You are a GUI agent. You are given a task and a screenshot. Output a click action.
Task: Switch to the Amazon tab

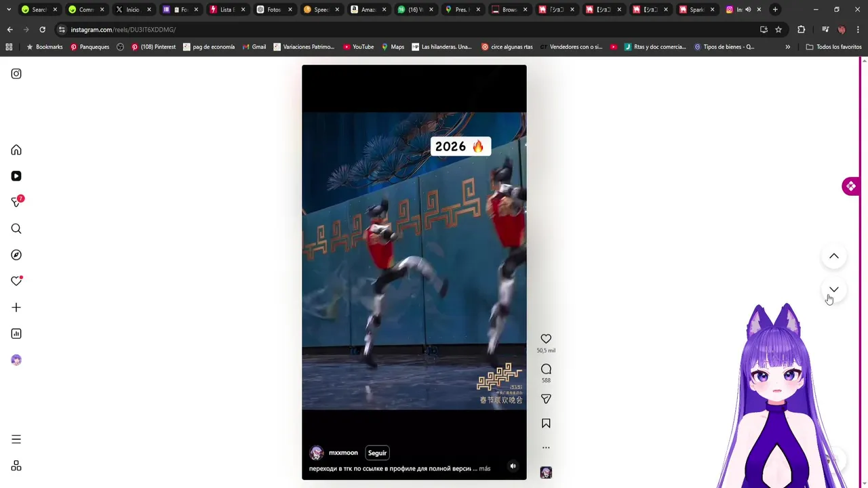tap(368, 9)
